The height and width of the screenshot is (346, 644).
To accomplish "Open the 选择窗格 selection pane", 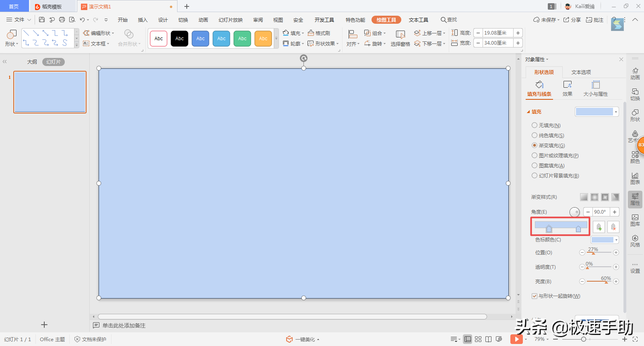I will [400, 38].
